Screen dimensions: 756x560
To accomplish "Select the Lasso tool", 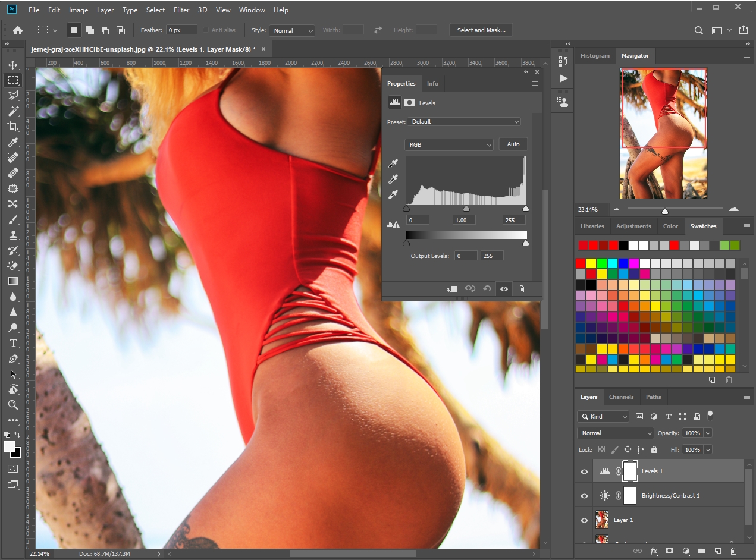I will (13, 96).
